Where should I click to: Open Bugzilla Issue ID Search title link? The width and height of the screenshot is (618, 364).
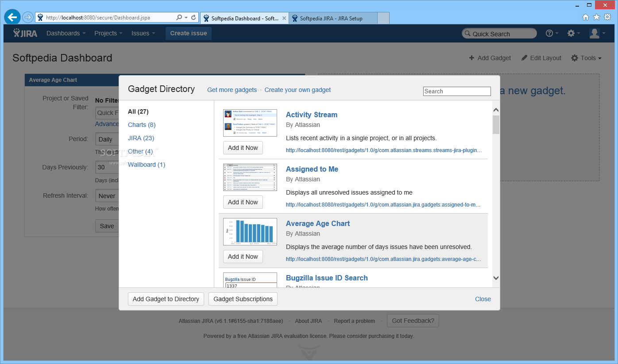point(327,278)
